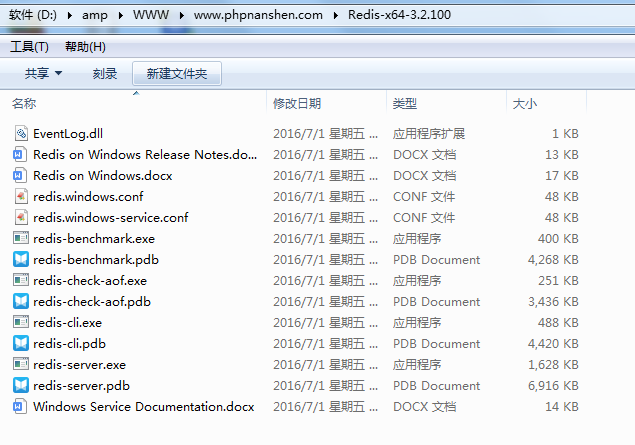Click the Windows Service Documentation.docx icon
Screen dimensions: 635x445
pyautogui.click(x=21, y=407)
